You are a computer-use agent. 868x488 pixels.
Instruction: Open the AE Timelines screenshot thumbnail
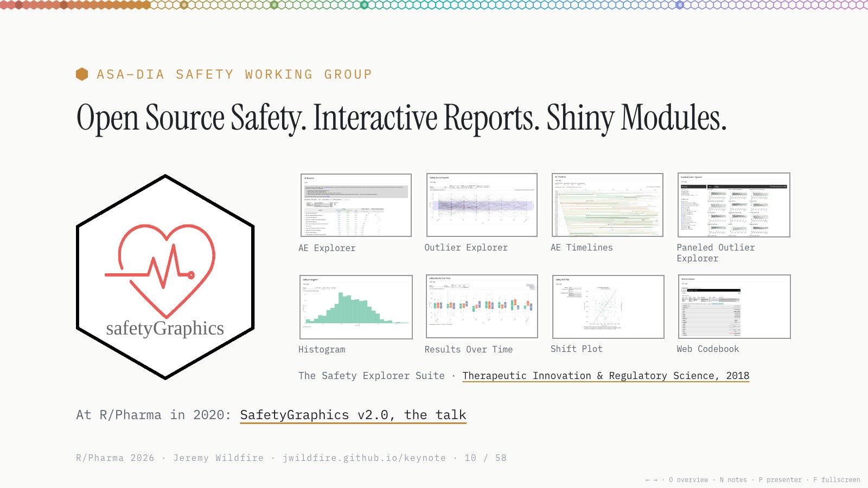click(x=608, y=205)
